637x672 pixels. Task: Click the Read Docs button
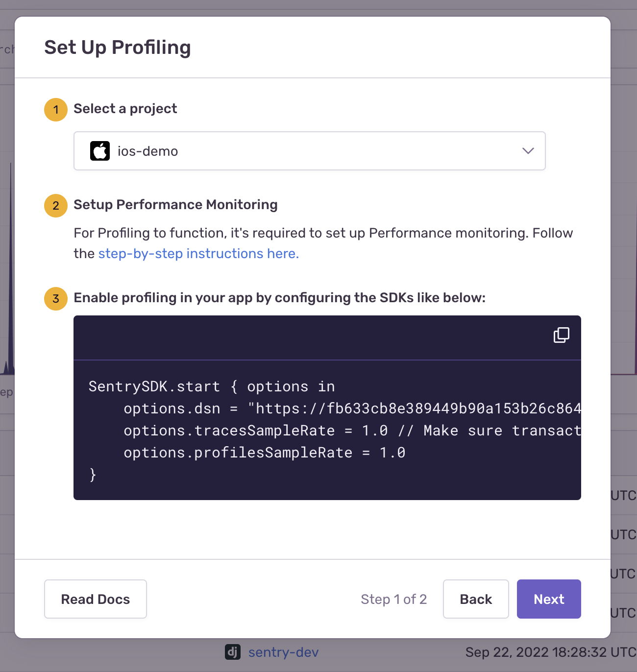(x=96, y=599)
